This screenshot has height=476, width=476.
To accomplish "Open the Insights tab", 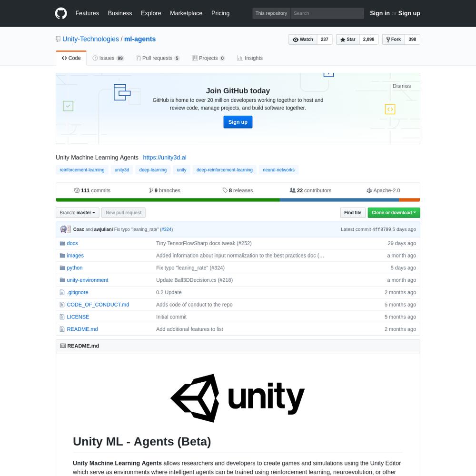I will click(250, 58).
